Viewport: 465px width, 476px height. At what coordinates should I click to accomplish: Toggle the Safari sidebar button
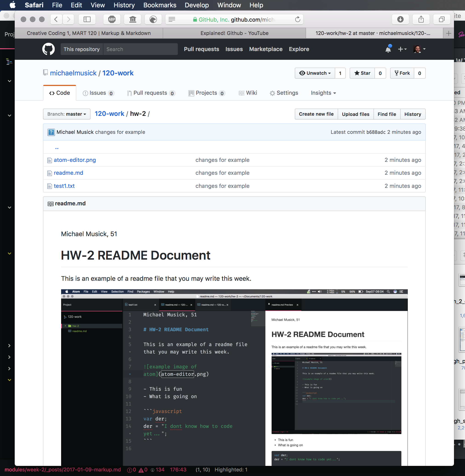coord(87,19)
